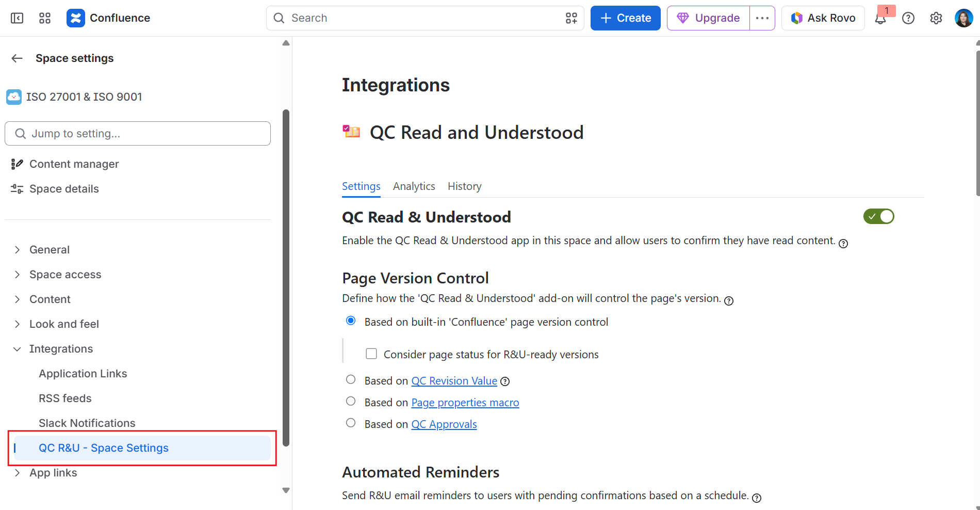Open the app switcher grid icon

pos(45,18)
